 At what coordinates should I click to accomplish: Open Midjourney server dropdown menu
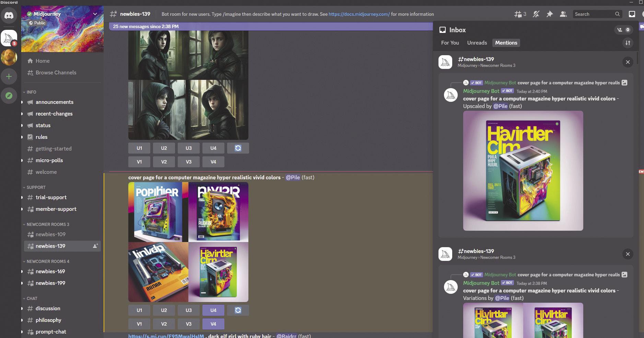coord(95,14)
